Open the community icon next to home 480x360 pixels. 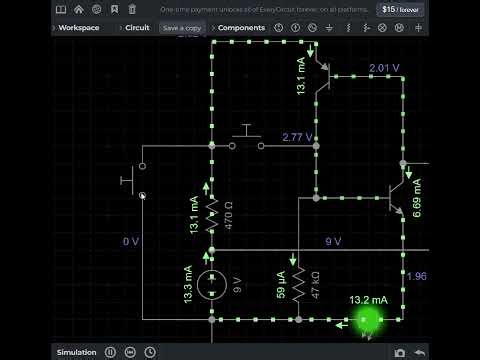tap(97, 9)
